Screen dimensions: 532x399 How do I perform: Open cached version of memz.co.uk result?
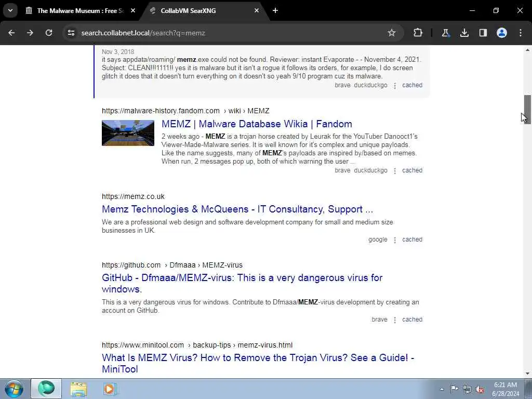[412, 240]
